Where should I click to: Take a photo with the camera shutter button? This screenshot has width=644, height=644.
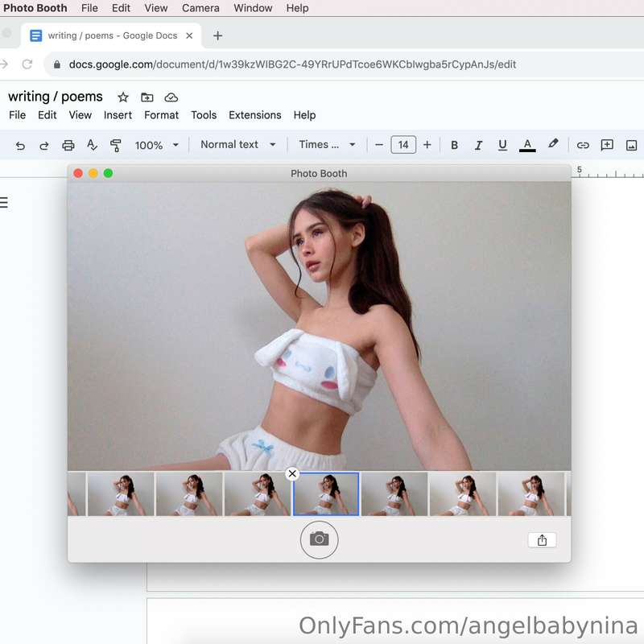(319, 539)
